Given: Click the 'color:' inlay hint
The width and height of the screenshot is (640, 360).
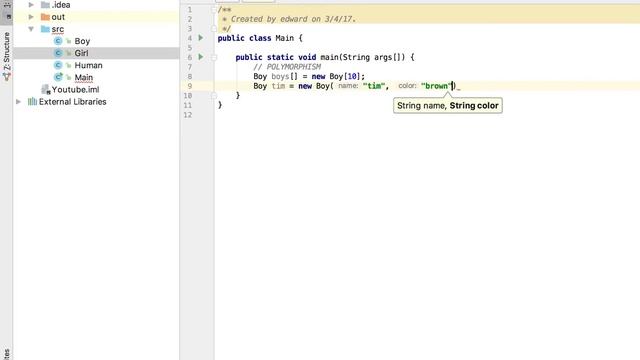Looking at the screenshot, I should 407,86.
